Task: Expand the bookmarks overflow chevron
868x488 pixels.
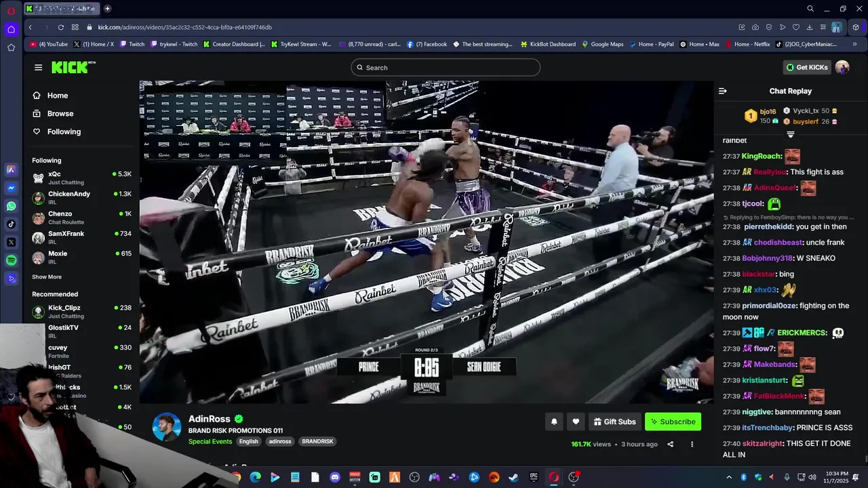Action: (x=855, y=44)
